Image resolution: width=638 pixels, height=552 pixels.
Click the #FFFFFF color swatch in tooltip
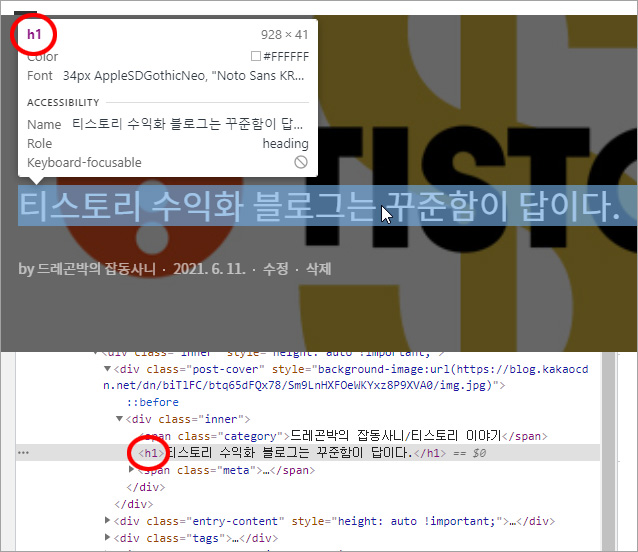[256, 56]
